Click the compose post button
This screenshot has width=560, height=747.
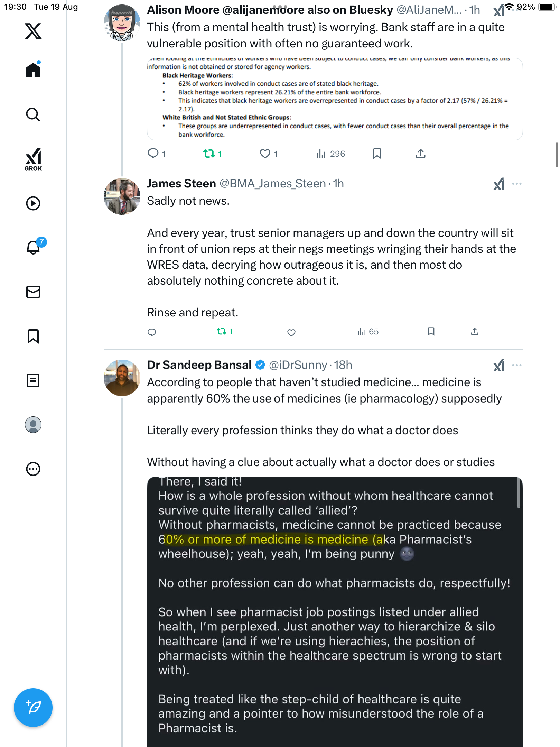(33, 707)
